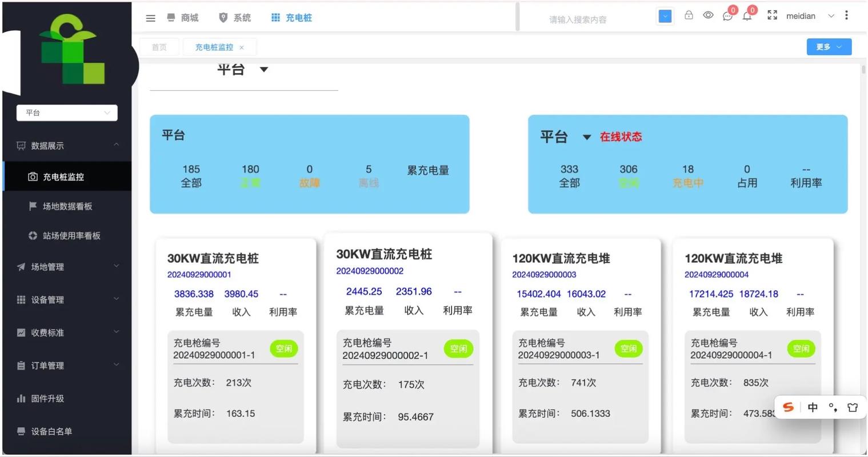Click the 场地数据看板 flag icon
This screenshot has width=868, height=457.
33,206
